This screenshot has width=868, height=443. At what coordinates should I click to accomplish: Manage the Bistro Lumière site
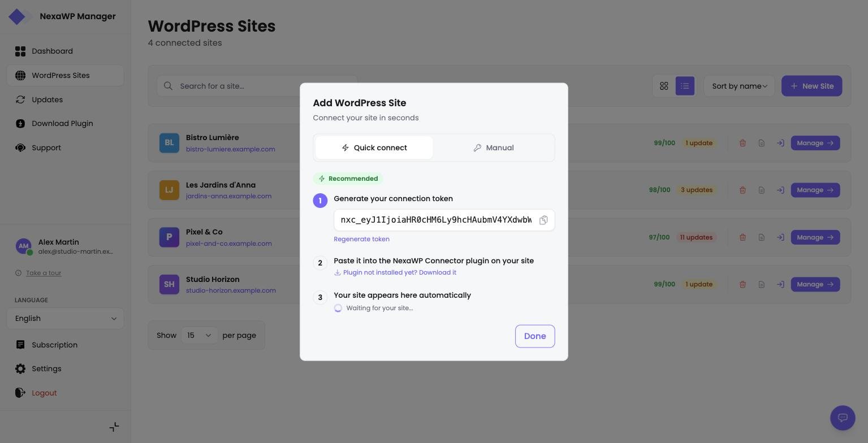(x=815, y=143)
